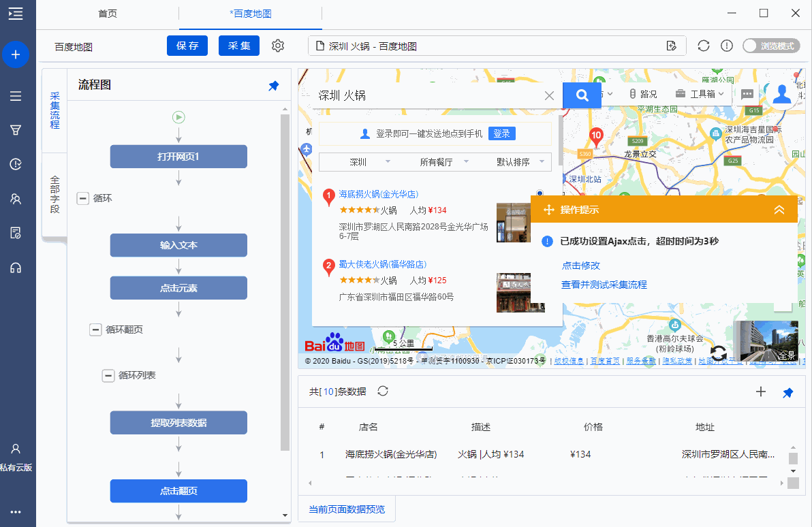Screen dimensions: 812x527
Task: Click the flowchart vertical scrollbar thumb
Action: click(x=285, y=283)
